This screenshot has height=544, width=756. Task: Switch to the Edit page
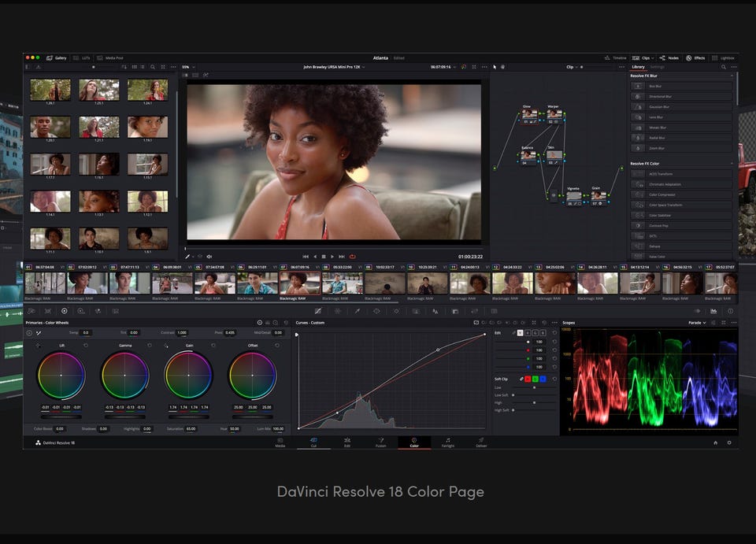click(x=347, y=442)
